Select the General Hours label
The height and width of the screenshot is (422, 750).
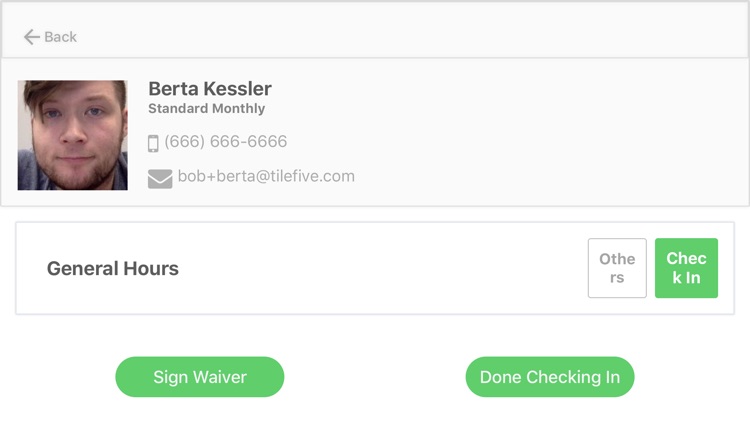(113, 268)
